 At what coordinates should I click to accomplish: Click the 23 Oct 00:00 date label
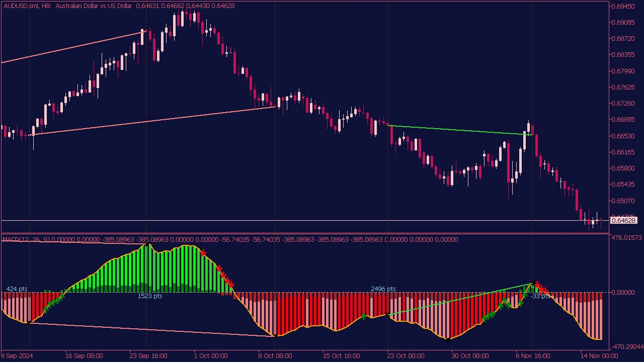coord(406,355)
